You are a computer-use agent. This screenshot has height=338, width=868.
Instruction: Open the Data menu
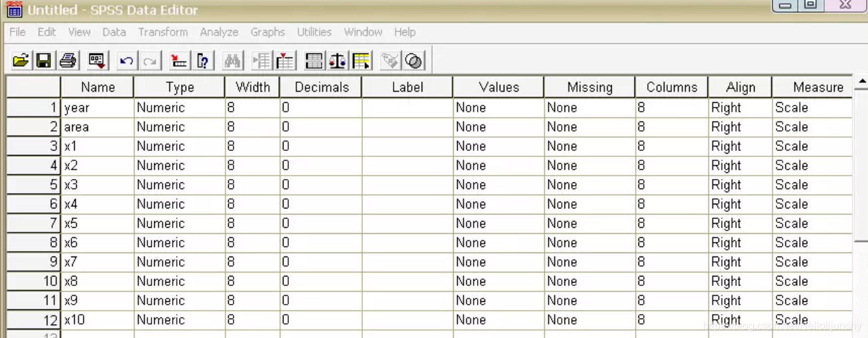pos(114,32)
